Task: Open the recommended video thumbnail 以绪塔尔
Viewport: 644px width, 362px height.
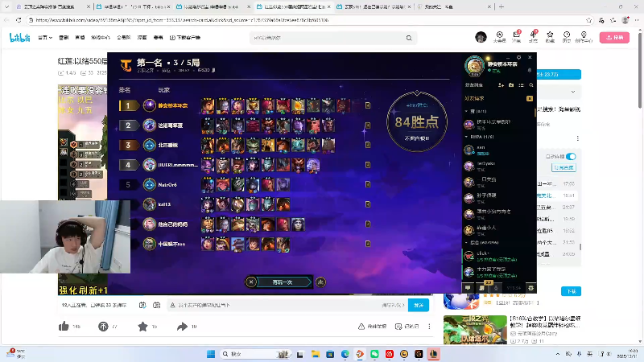Action: 475,330
